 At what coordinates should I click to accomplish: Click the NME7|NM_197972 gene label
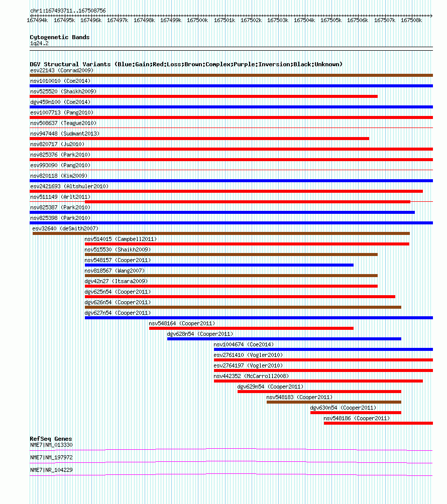tap(51, 457)
